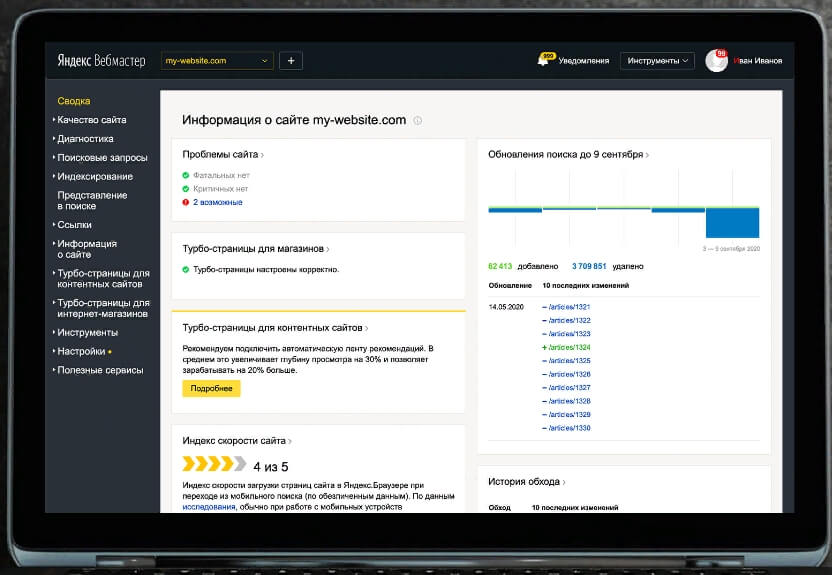Expand Информация о сайте sidebar section
Viewport: 832px width, 575px height.
click(x=86, y=249)
